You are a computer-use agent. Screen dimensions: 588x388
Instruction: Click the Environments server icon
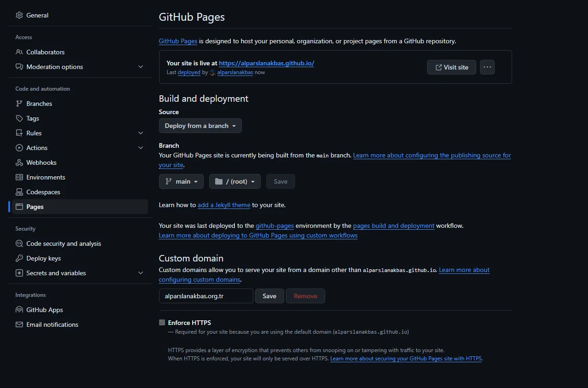19,177
